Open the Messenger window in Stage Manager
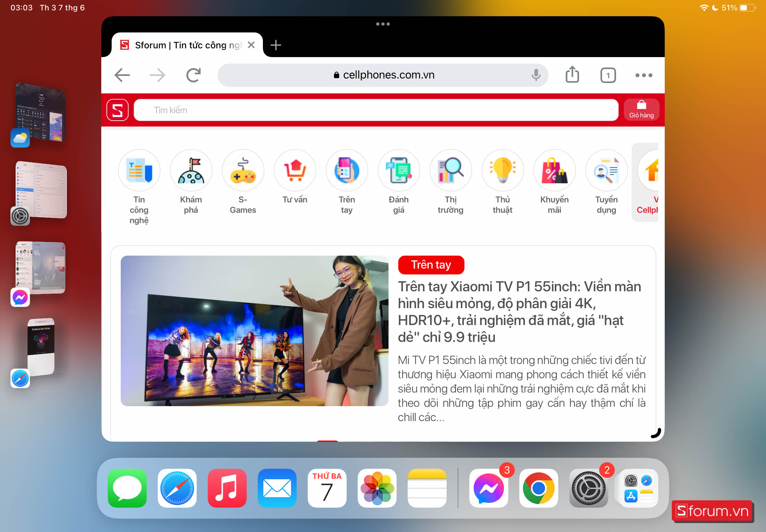766x532 pixels. coord(41,268)
